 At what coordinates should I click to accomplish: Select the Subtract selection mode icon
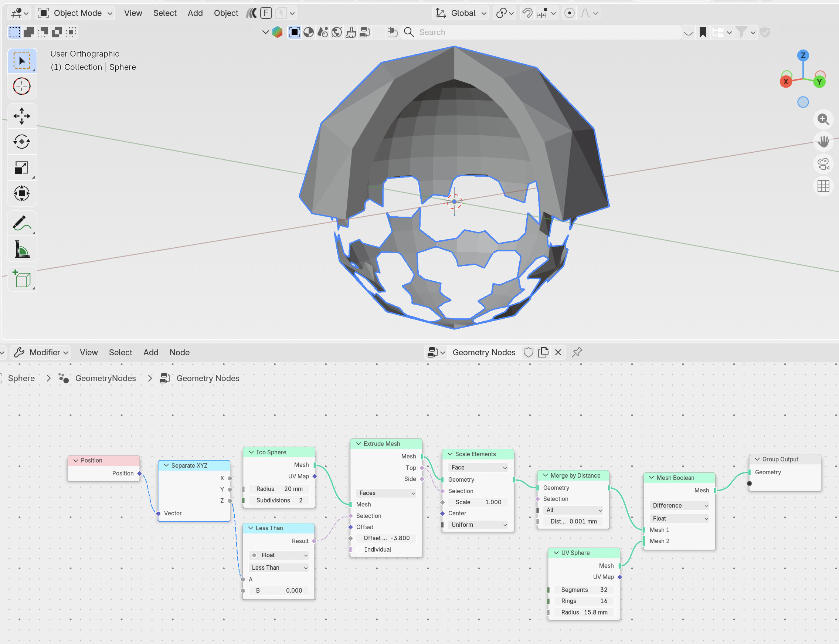click(43, 32)
